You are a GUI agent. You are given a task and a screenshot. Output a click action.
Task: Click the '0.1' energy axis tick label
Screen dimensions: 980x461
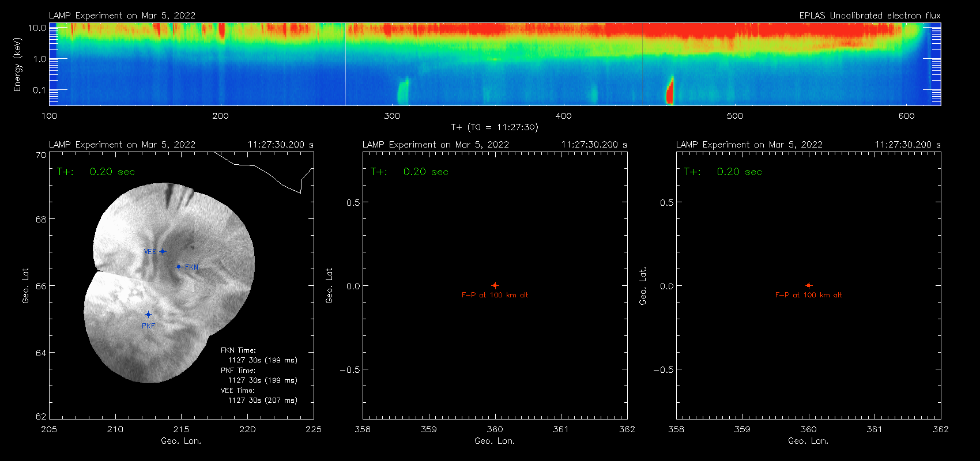coord(40,90)
